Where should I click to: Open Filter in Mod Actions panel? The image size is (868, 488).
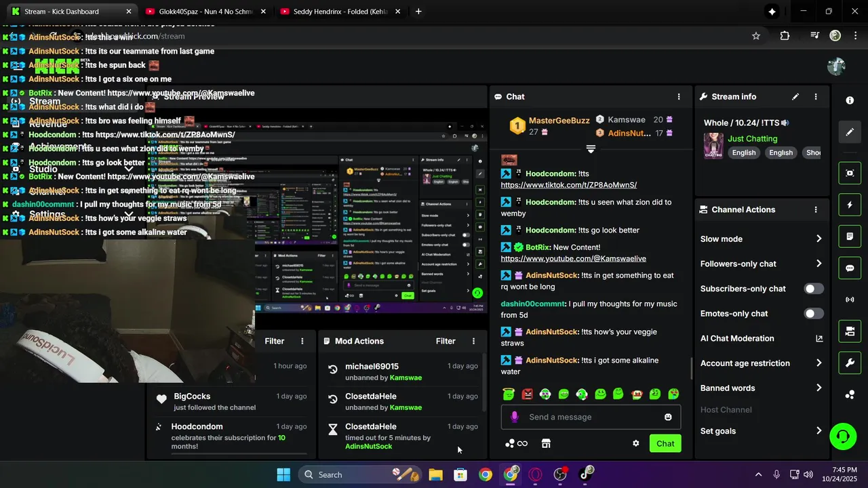(446, 341)
